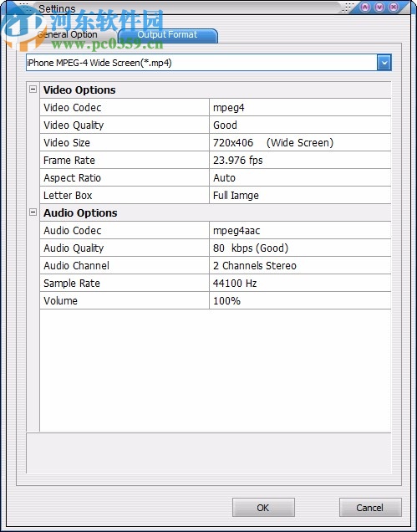417x532 pixels.
Task: Open the output format dropdown arrow
Action: pyautogui.click(x=384, y=63)
